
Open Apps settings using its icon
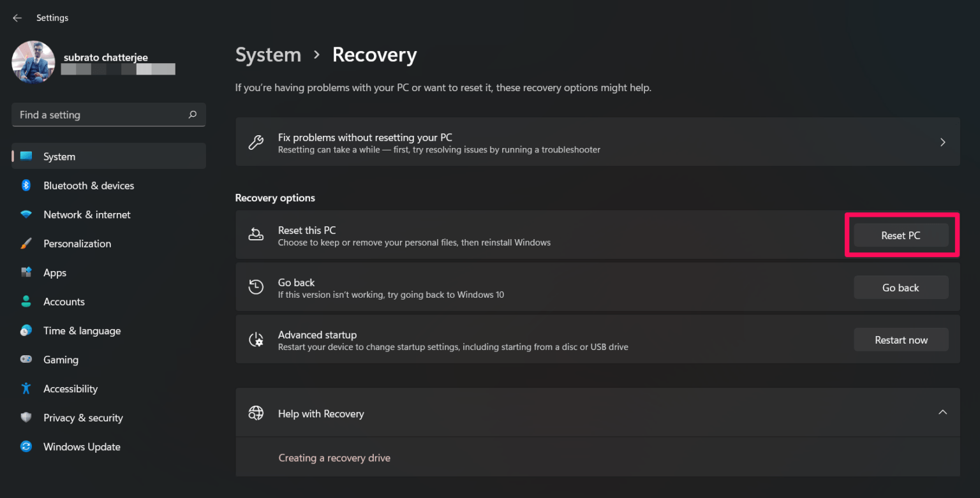tap(26, 272)
